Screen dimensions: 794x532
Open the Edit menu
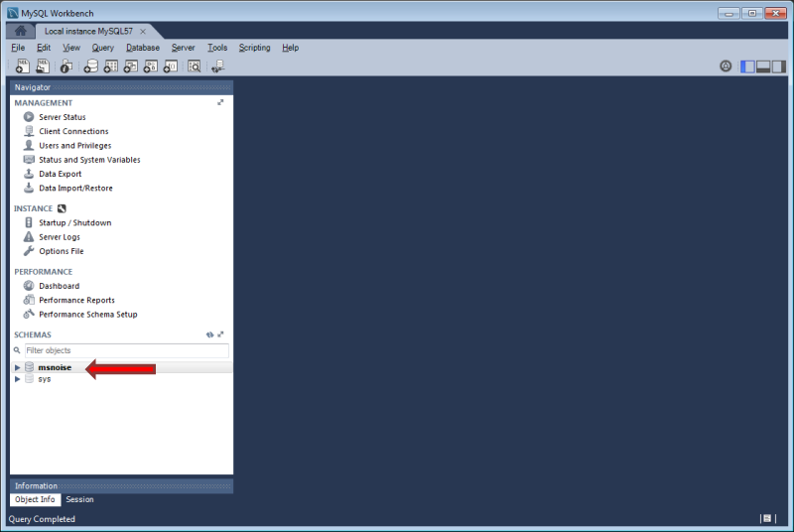tap(44, 48)
